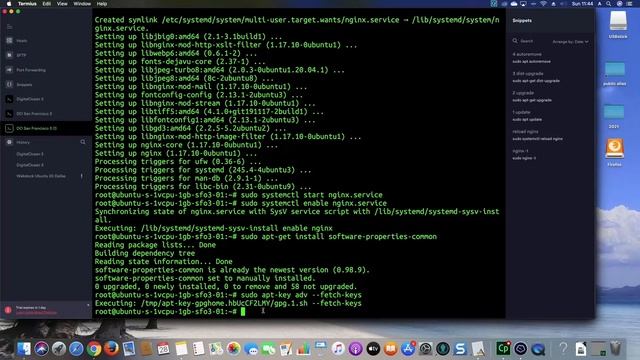Open the Window menu
The width and height of the screenshot is (640, 360).
point(82,4)
